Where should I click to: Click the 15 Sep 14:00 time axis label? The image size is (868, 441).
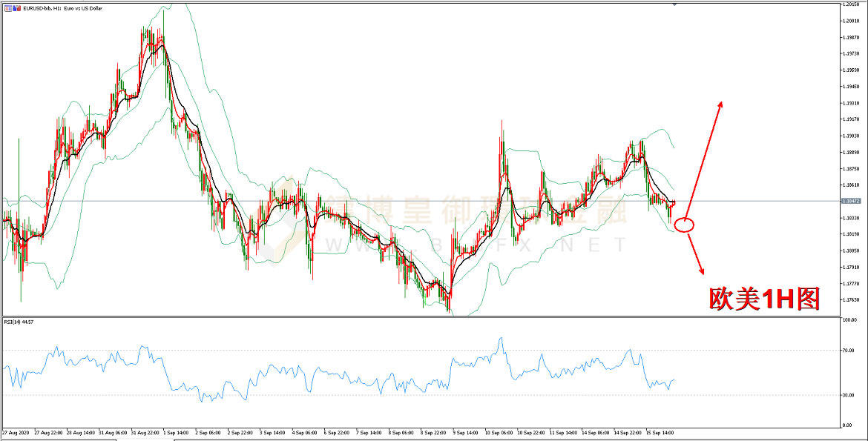(659, 431)
